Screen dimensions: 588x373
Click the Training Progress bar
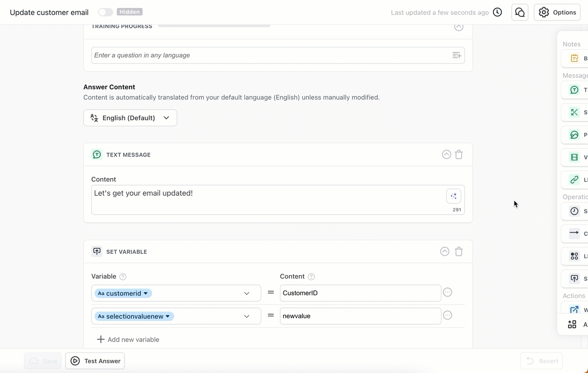click(214, 27)
